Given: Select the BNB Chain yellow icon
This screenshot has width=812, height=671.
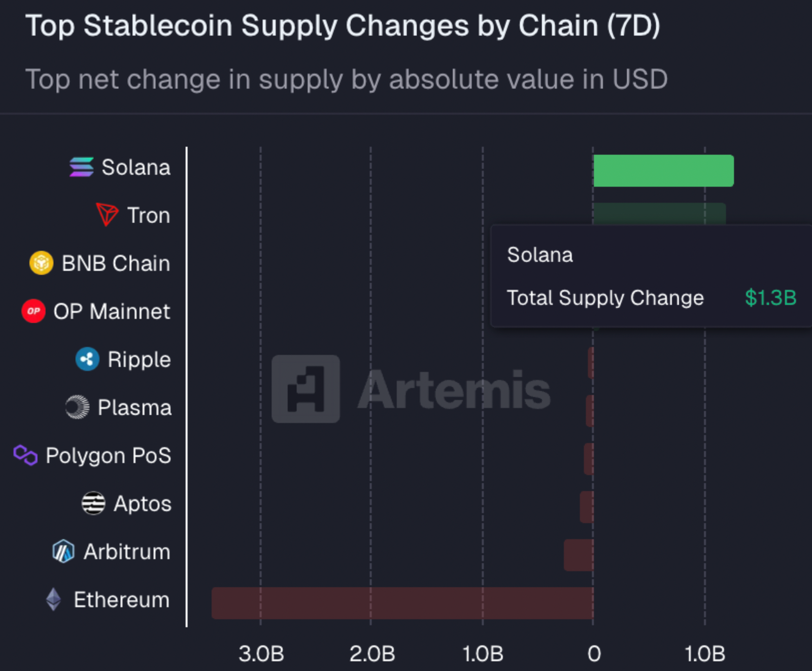Looking at the screenshot, I should tap(41, 263).
